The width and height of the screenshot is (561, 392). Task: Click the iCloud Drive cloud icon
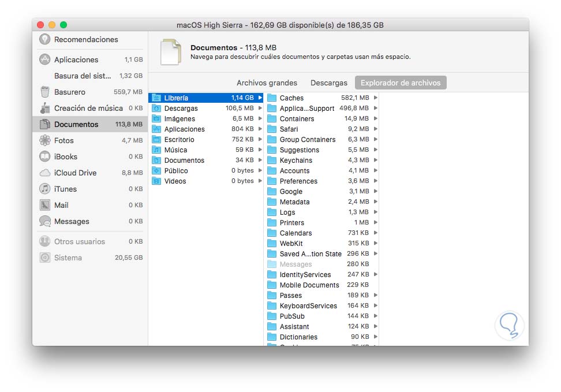(44, 173)
